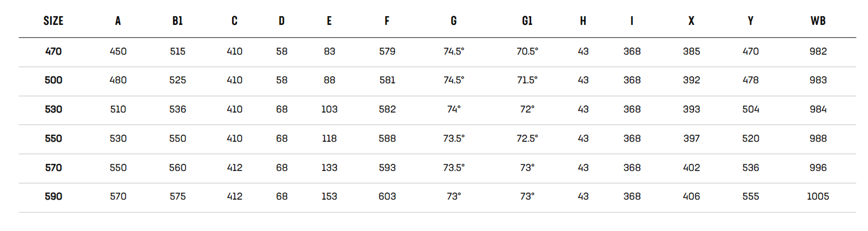Click the 996 wheelbase value
This screenshot has width=868, height=231.
click(x=818, y=168)
